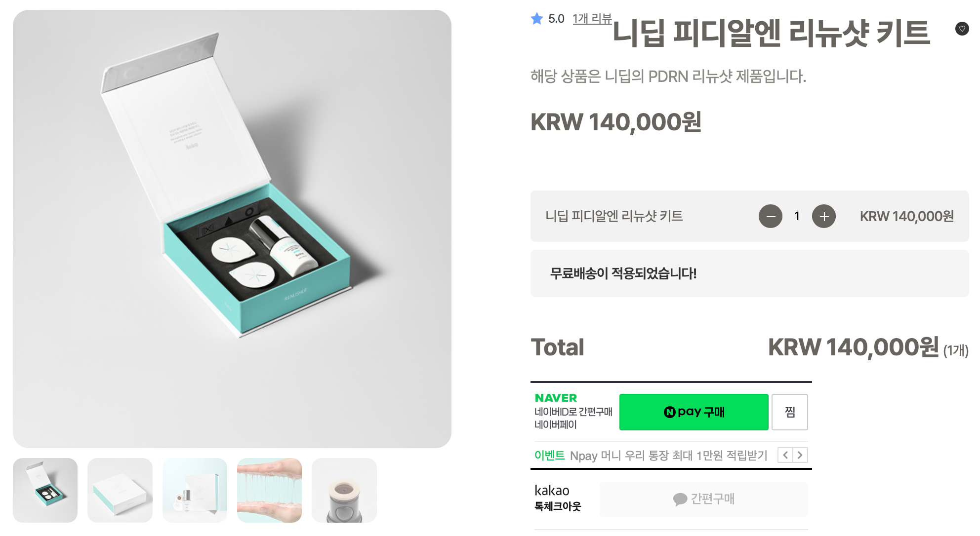Show next Npay event with right chevron

(x=800, y=455)
